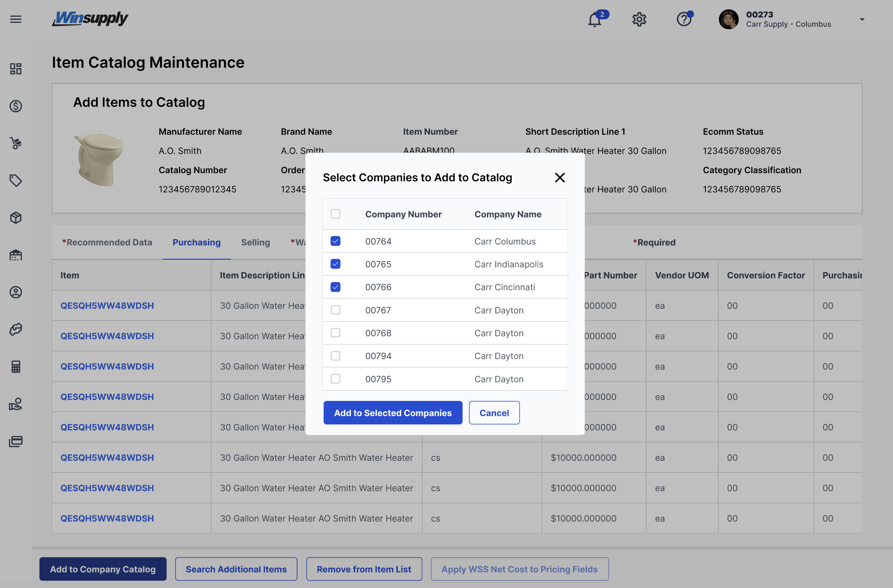This screenshot has width=893, height=588.
Task: Open first QESQH5WW48WDSH item link
Action: [x=107, y=306]
